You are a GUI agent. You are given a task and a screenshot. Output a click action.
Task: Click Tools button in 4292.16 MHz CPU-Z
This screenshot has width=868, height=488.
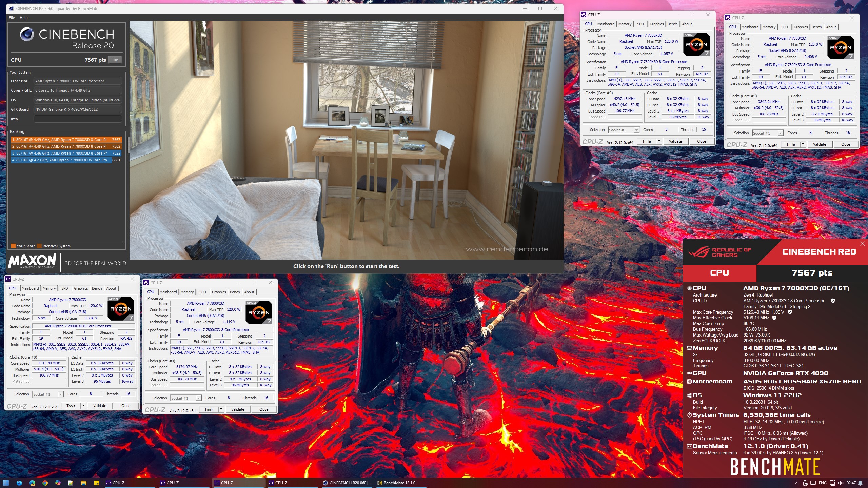[647, 141]
